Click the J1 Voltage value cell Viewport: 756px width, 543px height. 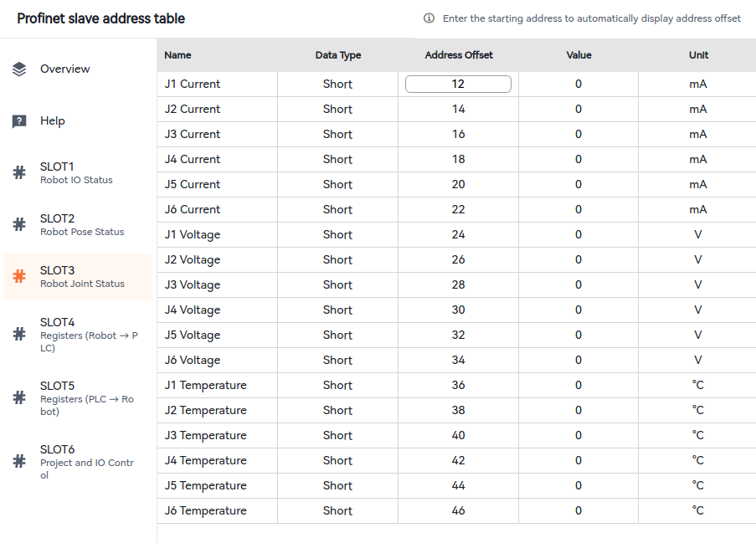(579, 235)
